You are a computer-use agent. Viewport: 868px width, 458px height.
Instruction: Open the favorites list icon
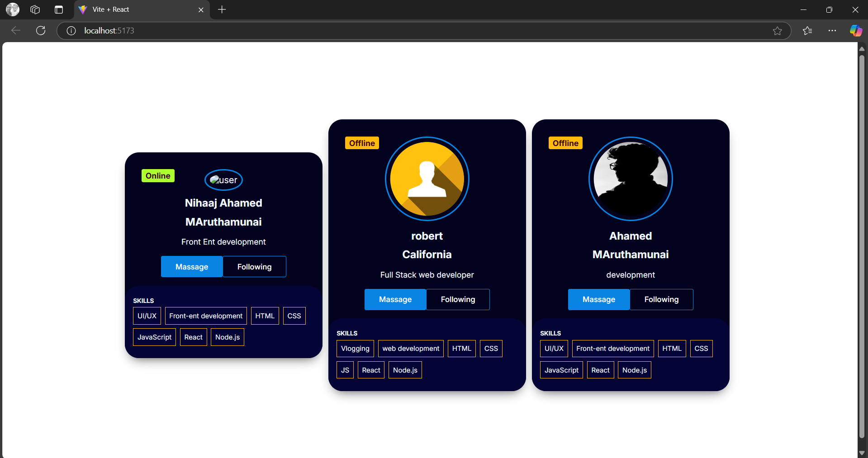(x=807, y=31)
